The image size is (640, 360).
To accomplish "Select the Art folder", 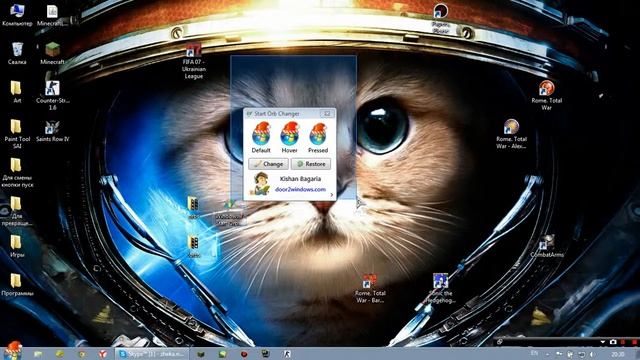I will (x=17, y=91).
